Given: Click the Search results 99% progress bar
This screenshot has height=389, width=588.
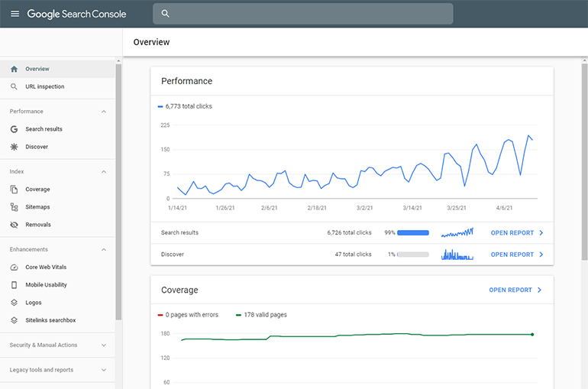Looking at the screenshot, I should pos(413,232).
